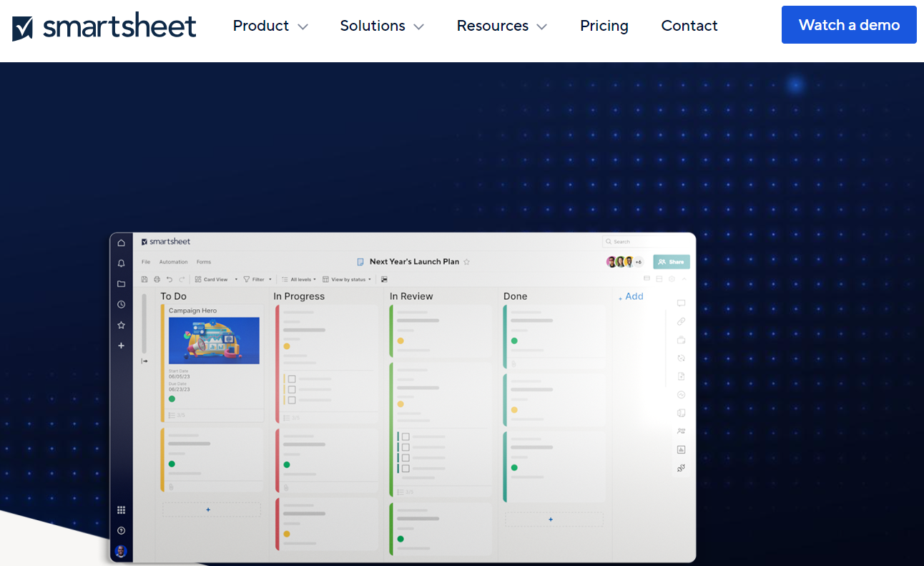Image resolution: width=924 pixels, height=566 pixels.
Task: Click the plus icon in the dark sidebar
Action: point(121,346)
